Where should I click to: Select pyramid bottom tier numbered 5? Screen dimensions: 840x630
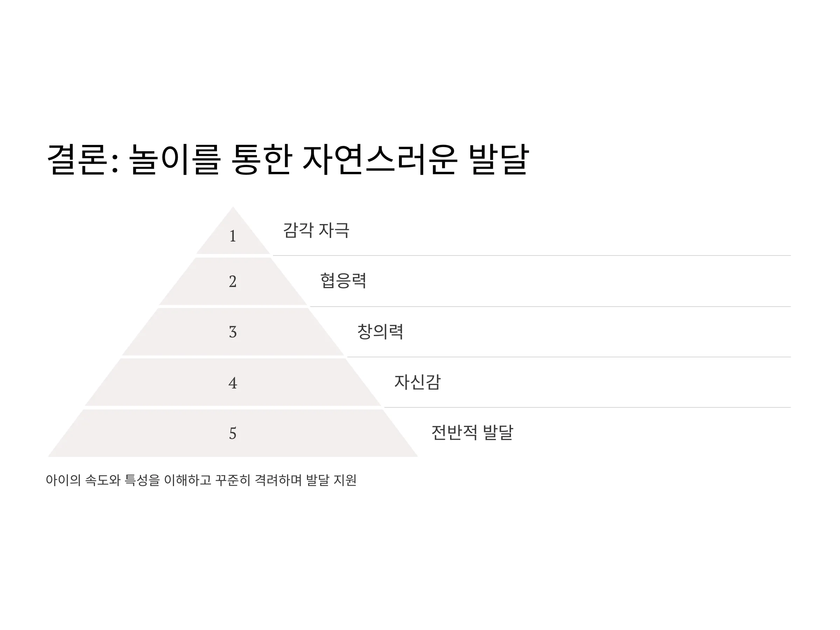233,433
